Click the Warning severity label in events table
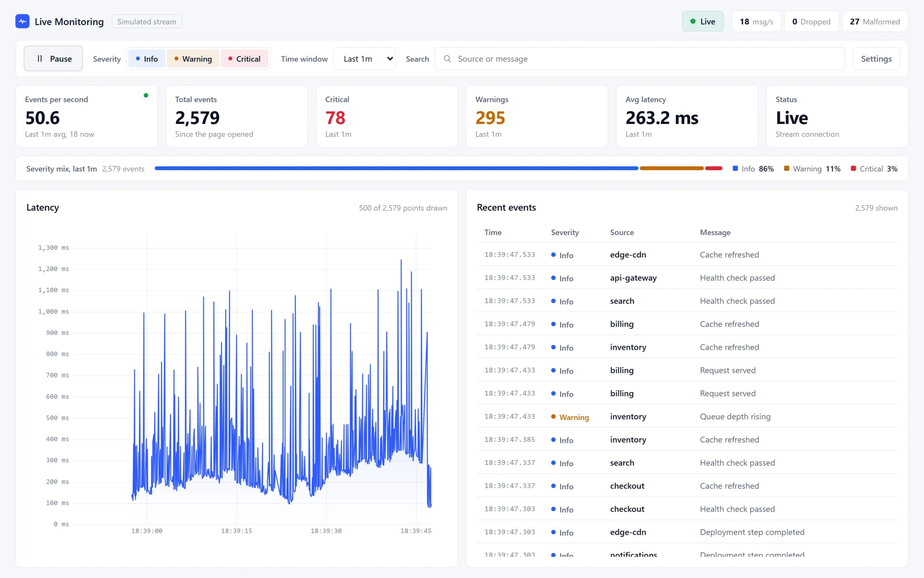 (x=574, y=417)
